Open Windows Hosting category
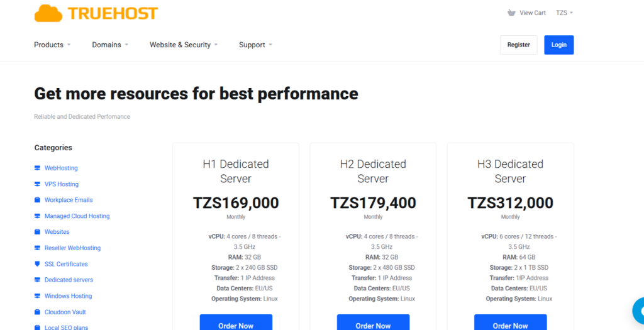The width and height of the screenshot is (644, 330). click(68, 296)
